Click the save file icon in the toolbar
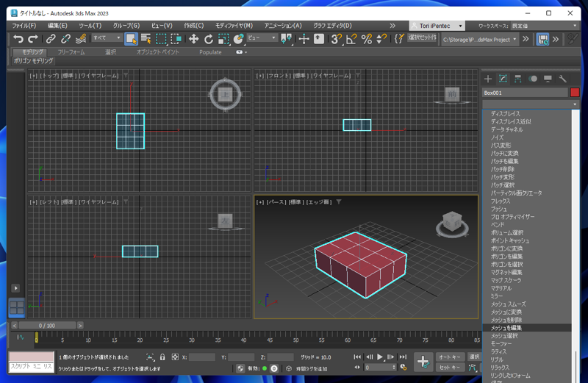The image size is (588, 383). click(x=542, y=39)
